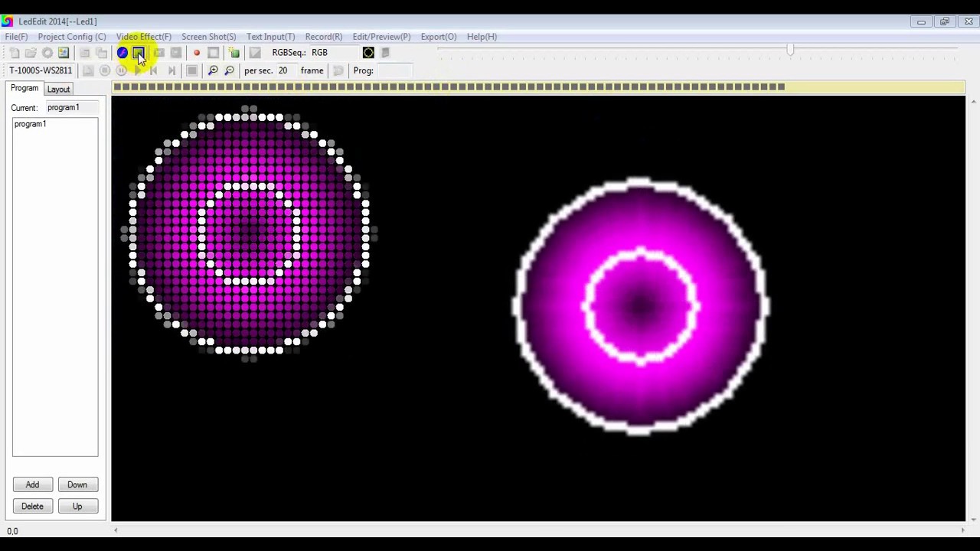This screenshot has width=980, height=551.
Task: Click the gray square icon before zoom-in
Action: tap(192, 70)
